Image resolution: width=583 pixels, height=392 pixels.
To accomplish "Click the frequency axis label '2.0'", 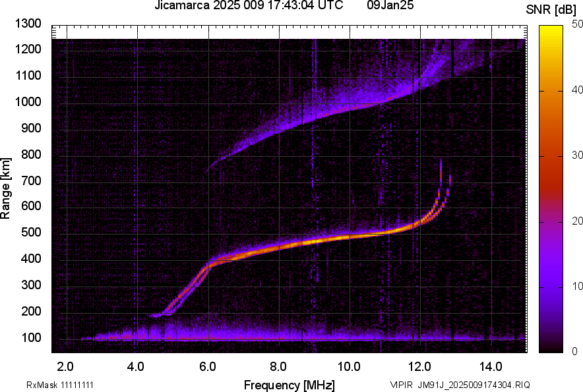I will (65, 366).
